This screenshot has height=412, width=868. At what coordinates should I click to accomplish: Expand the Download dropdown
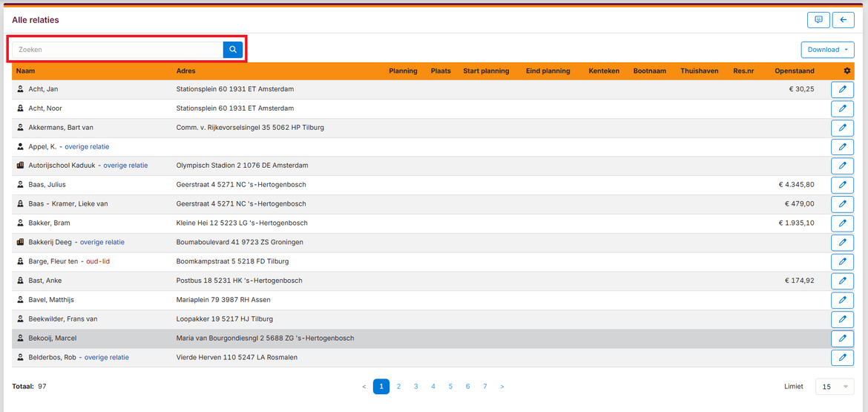[x=827, y=50]
